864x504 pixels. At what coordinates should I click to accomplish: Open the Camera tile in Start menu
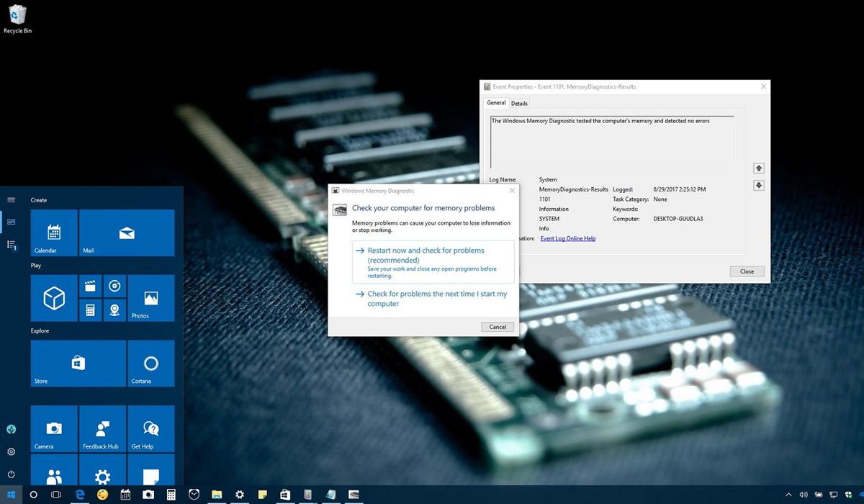click(x=54, y=429)
